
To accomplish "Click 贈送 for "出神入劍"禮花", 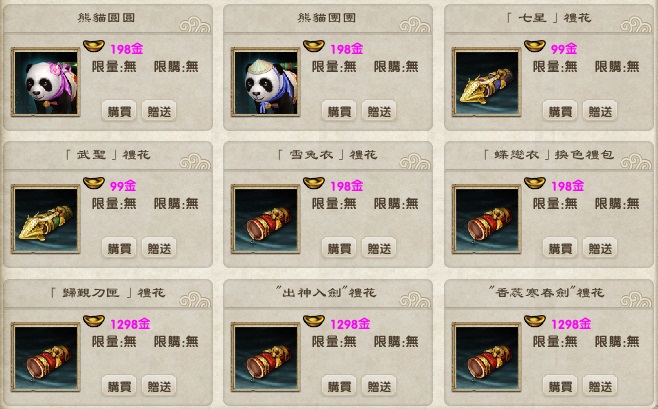I will (379, 386).
